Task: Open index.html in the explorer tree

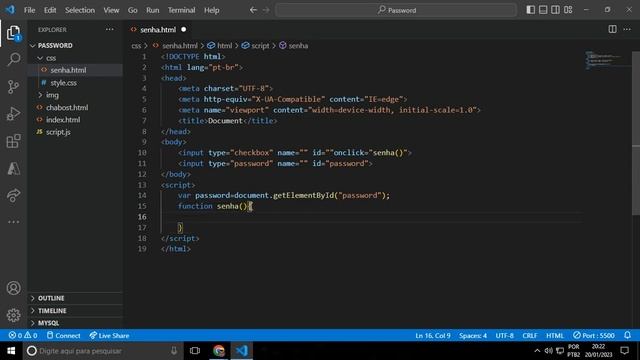Action: [63, 120]
